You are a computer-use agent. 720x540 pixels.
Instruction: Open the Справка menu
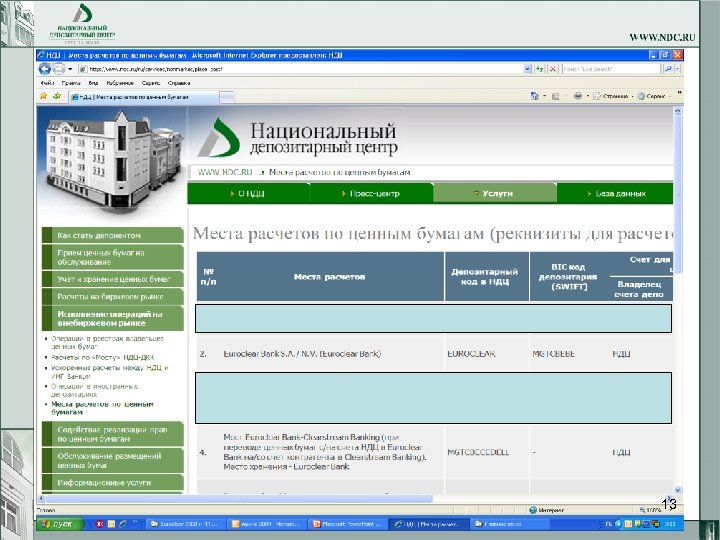click(179, 83)
